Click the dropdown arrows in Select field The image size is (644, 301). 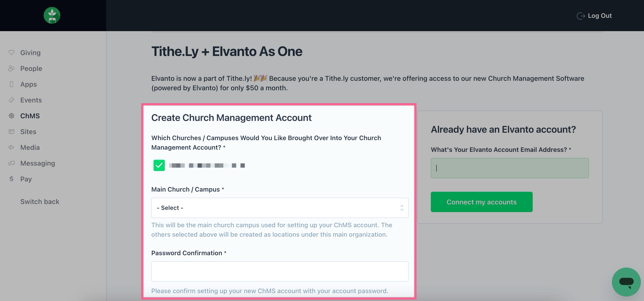tap(402, 208)
